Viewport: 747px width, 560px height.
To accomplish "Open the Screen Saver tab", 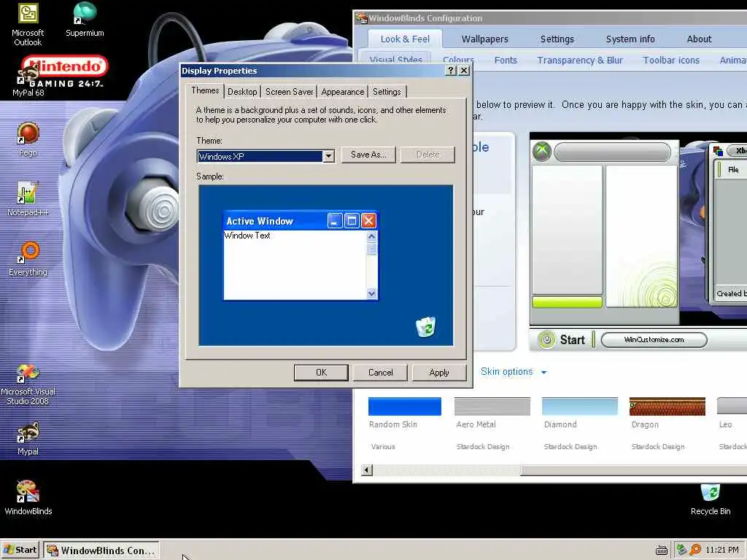I will pyautogui.click(x=289, y=91).
